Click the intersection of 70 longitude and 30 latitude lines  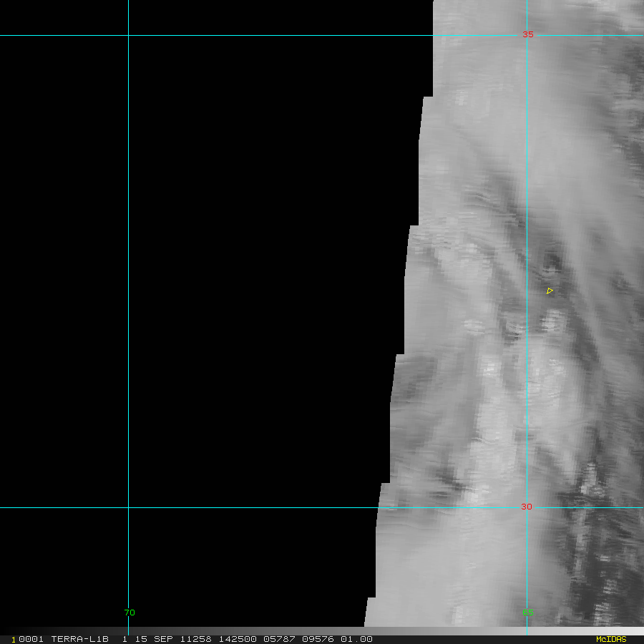128,507
